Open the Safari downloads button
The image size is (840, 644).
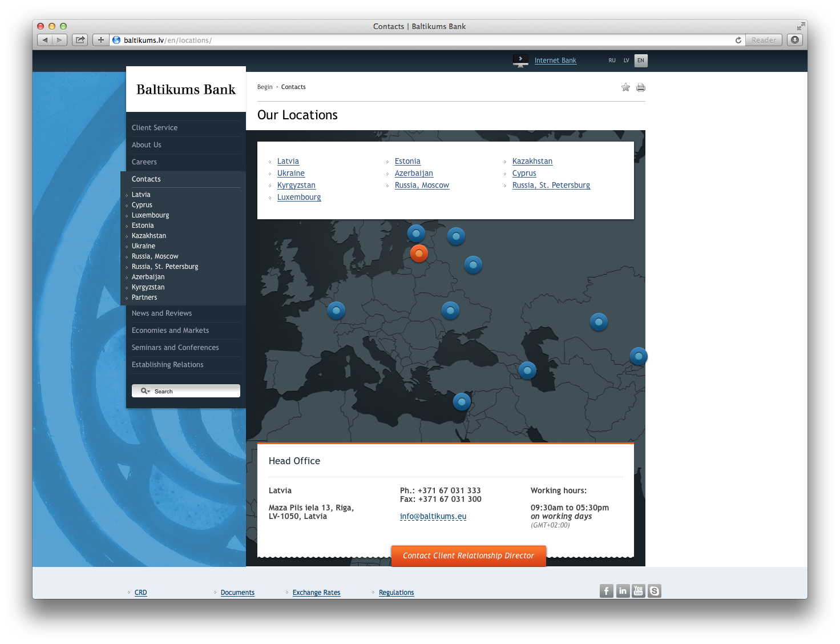tap(794, 40)
